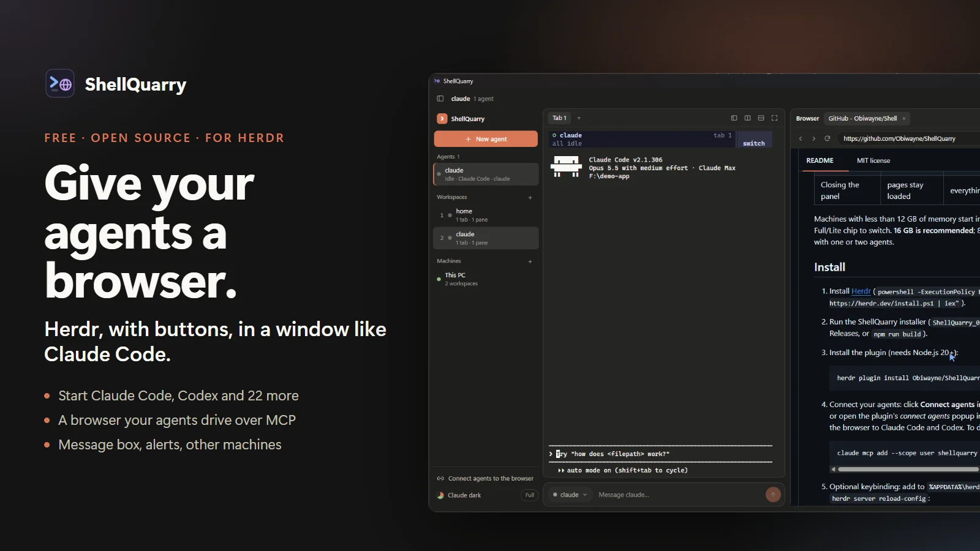
Task: Click the code block horizontal scrollbar
Action: pos(908,470)
